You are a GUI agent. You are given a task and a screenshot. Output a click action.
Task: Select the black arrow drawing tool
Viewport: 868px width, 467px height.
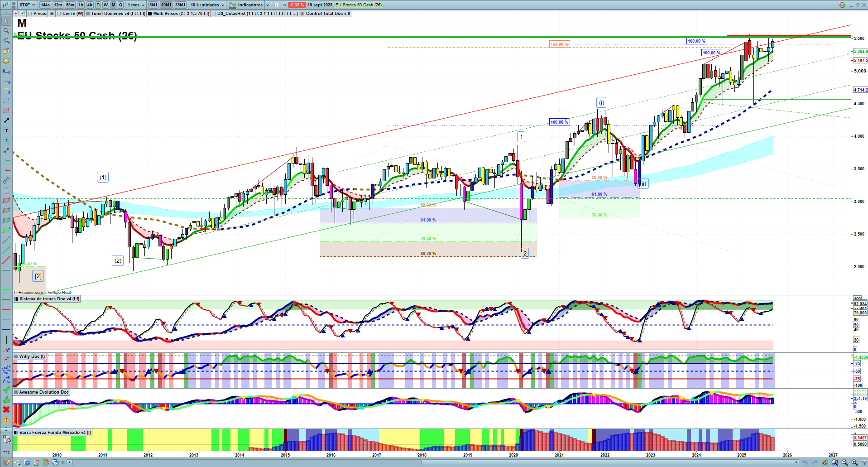pyautogui.click(x=6, y=120)
